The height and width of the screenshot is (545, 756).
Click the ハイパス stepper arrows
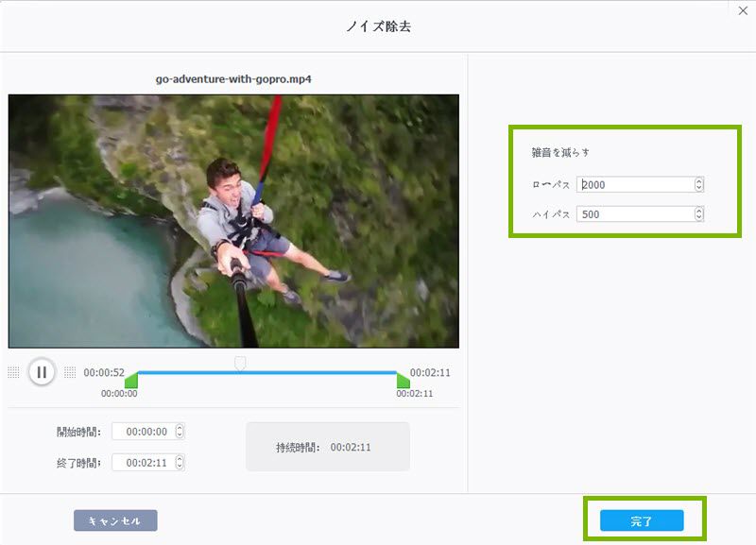[698, 214]
